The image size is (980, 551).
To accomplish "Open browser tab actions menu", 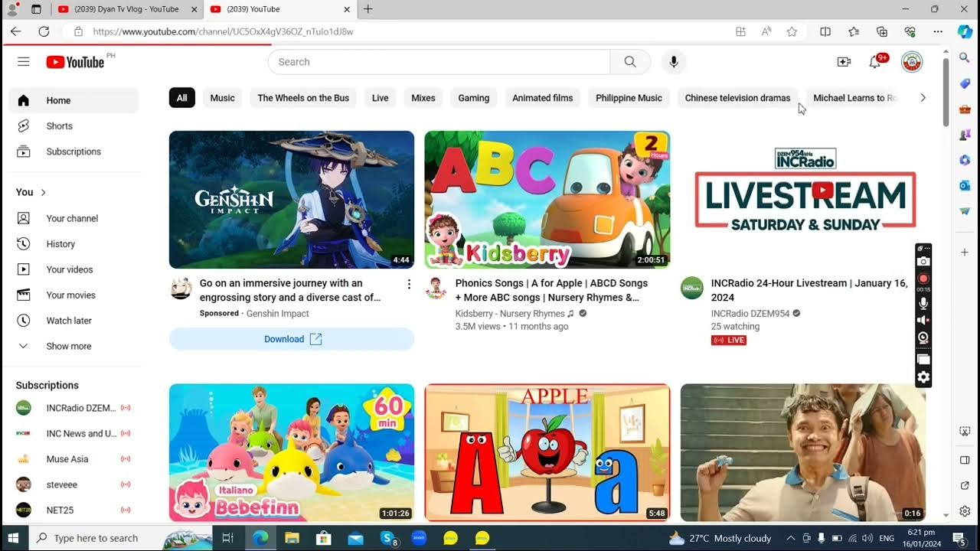I will click(x=36, y=9).
